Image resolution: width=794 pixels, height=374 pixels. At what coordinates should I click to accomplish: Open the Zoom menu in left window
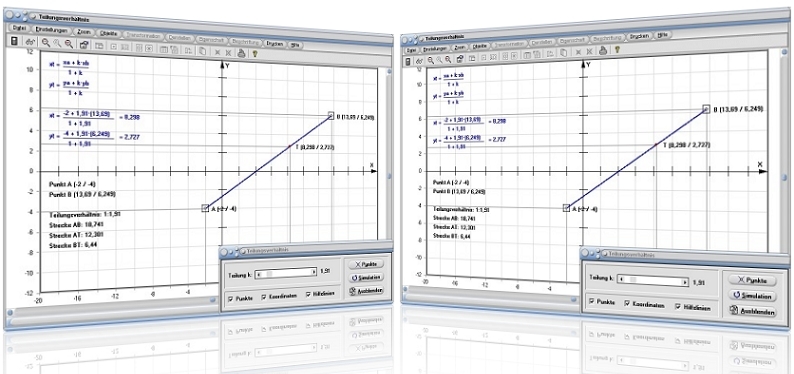pyautogui.click(x=84, y=31)
